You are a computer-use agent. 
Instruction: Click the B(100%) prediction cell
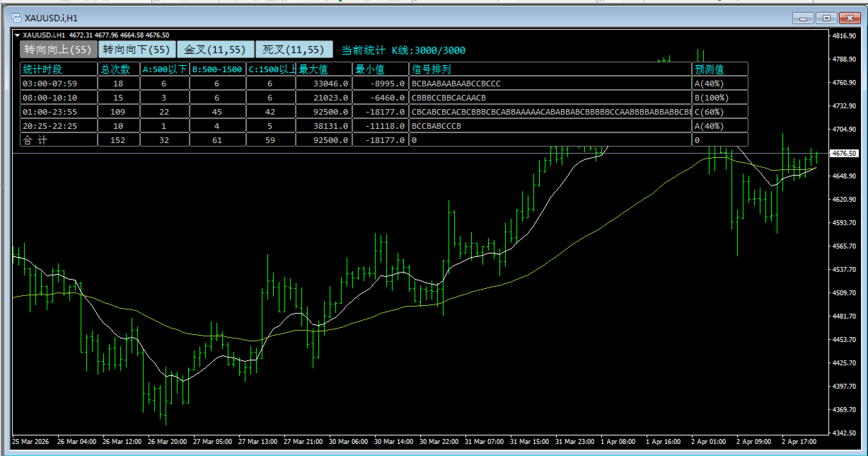(x=720, y=98)
